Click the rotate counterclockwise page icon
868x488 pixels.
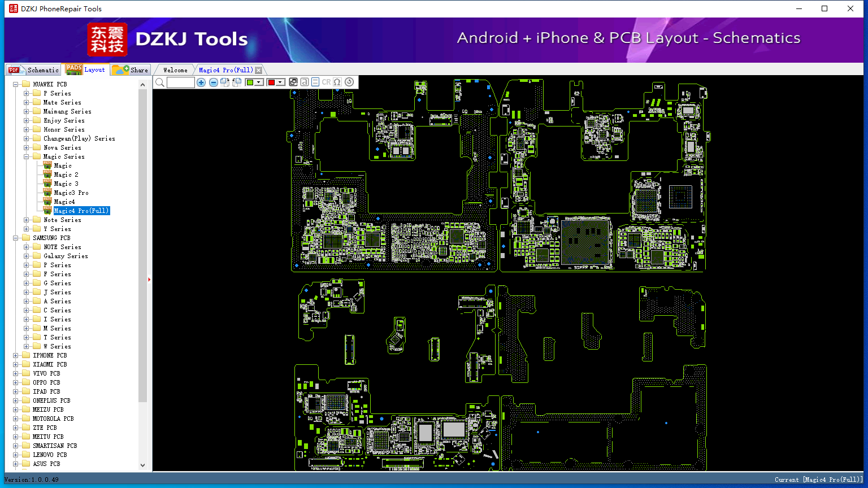click(237, 82)
